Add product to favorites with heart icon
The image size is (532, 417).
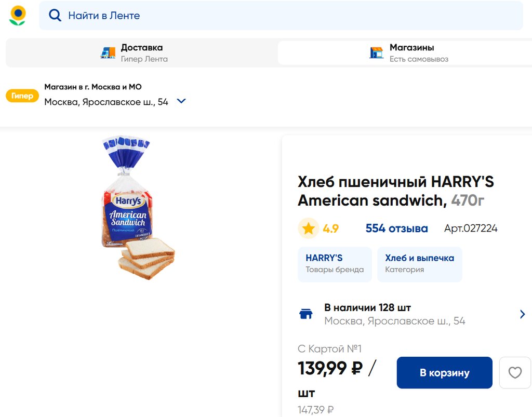pyautogui.click(x=514, y=373)
